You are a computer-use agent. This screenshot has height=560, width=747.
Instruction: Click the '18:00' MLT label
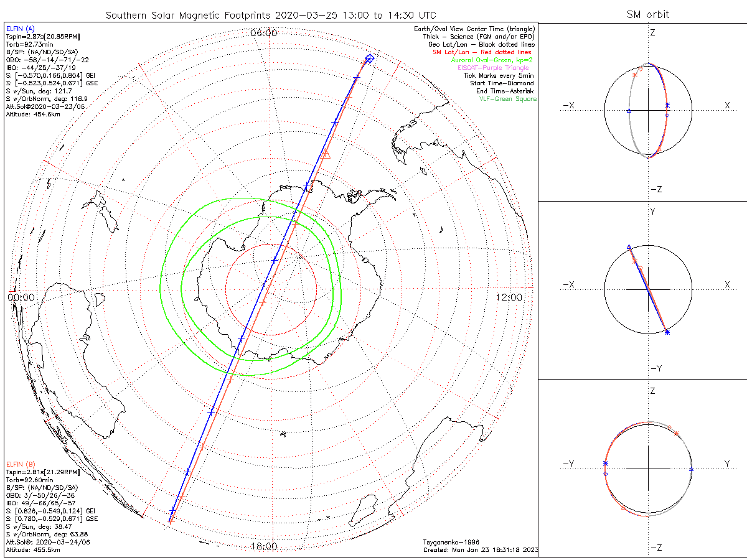pyautogui.click(x=264, y=546)
